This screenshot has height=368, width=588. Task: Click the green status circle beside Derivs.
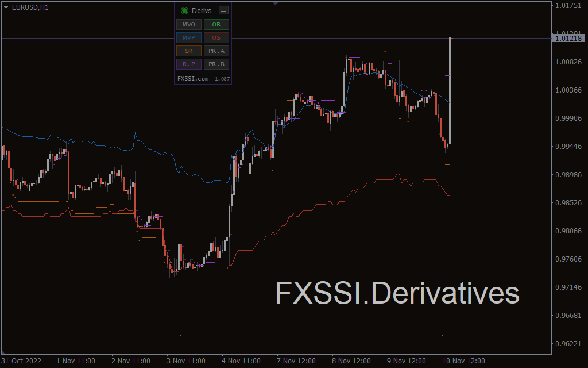(184, 10)
